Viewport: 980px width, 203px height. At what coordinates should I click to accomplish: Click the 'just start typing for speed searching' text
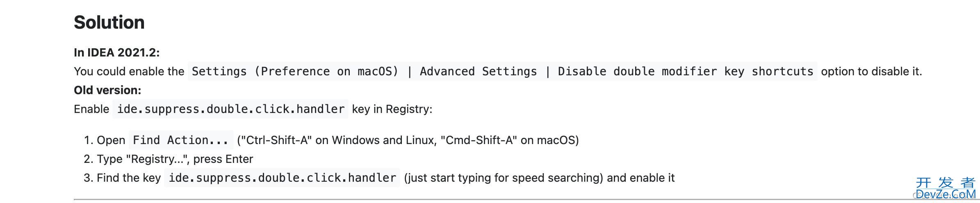504,178
